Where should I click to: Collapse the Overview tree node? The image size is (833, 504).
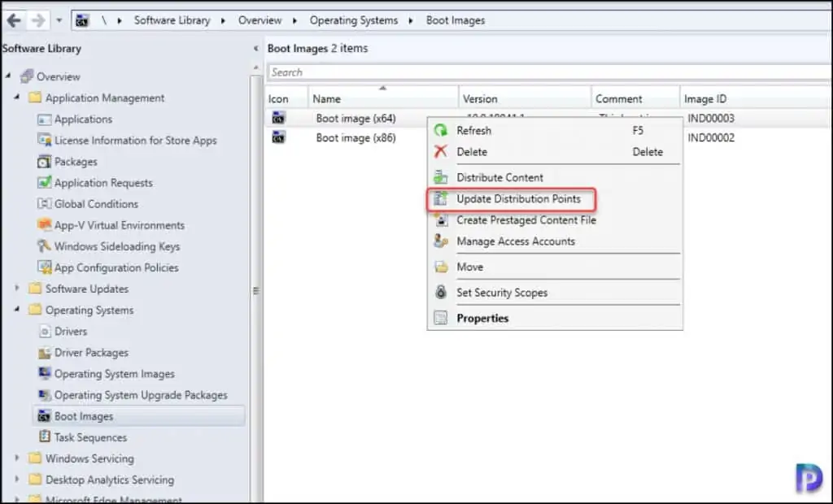point(8,76)
